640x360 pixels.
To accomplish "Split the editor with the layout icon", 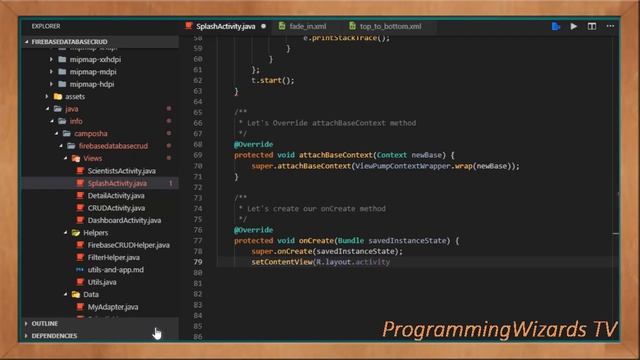I will 592,26.
